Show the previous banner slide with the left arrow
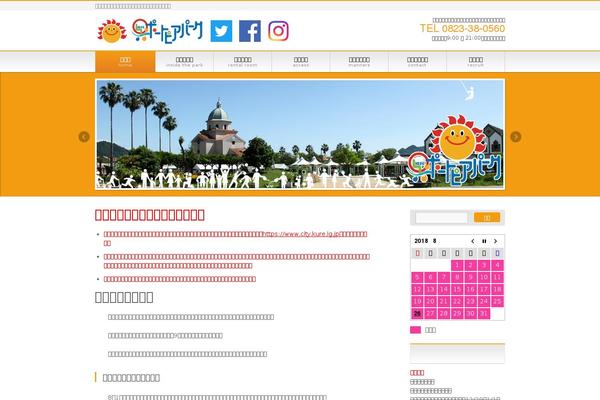600x400 pixels. 84,137
